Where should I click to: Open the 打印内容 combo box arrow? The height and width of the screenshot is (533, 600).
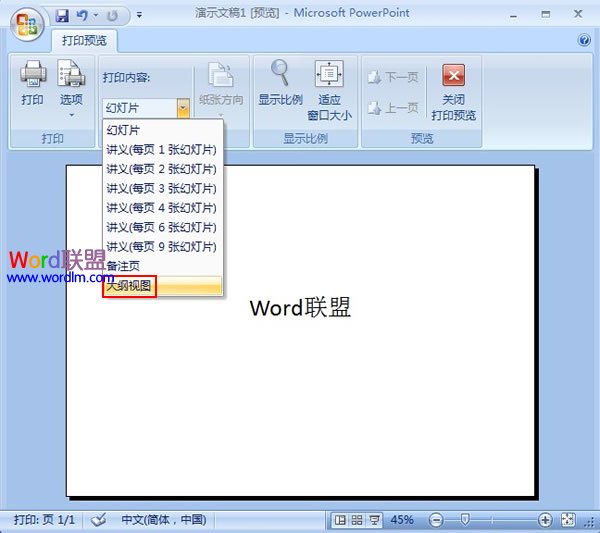[183, 108]
